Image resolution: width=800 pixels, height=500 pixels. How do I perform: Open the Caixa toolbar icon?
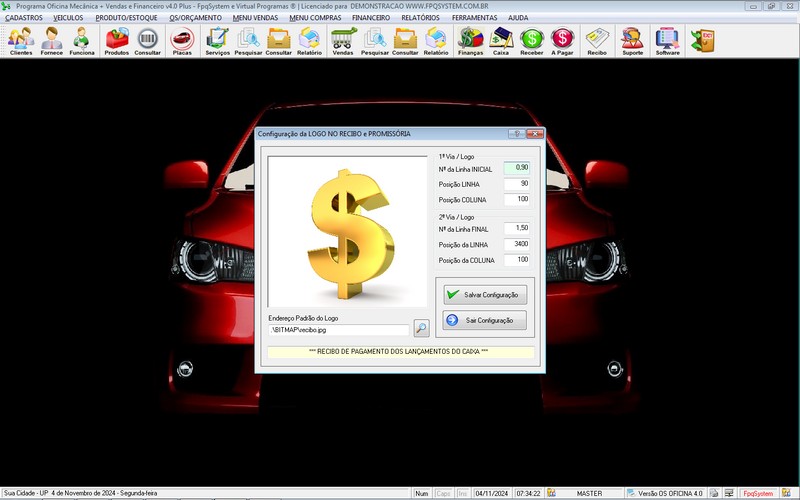coord(501,40)
